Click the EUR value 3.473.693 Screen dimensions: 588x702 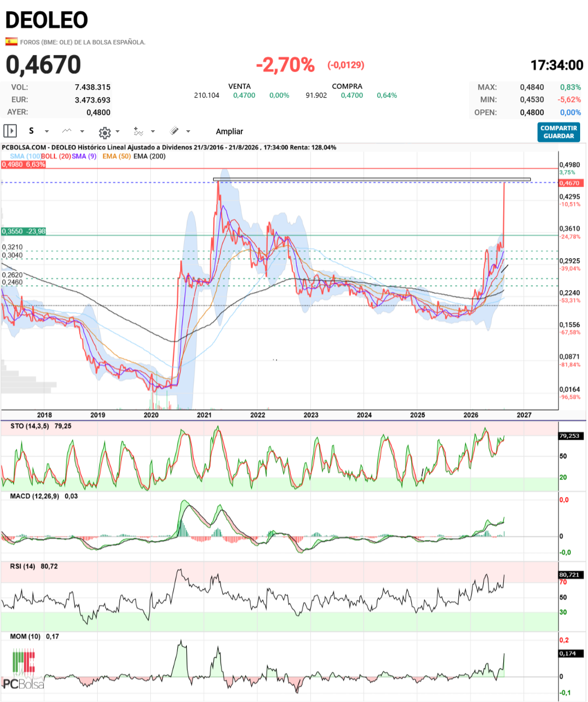click(x=93, y=100)
